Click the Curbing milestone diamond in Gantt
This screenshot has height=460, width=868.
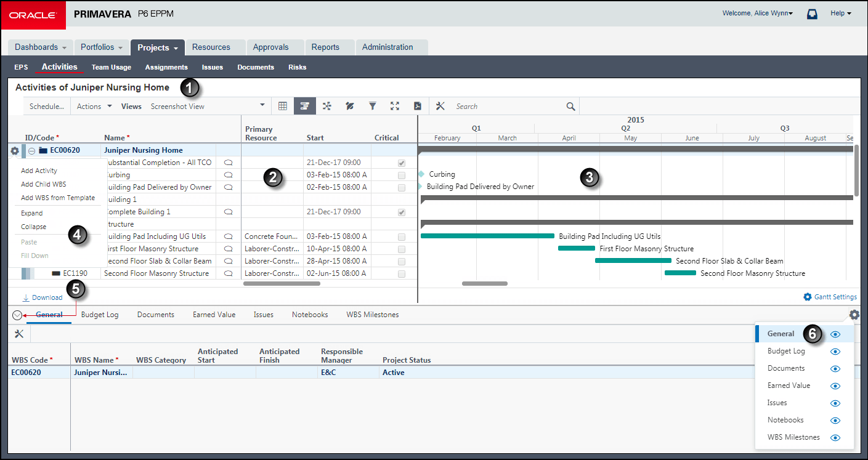421,174
